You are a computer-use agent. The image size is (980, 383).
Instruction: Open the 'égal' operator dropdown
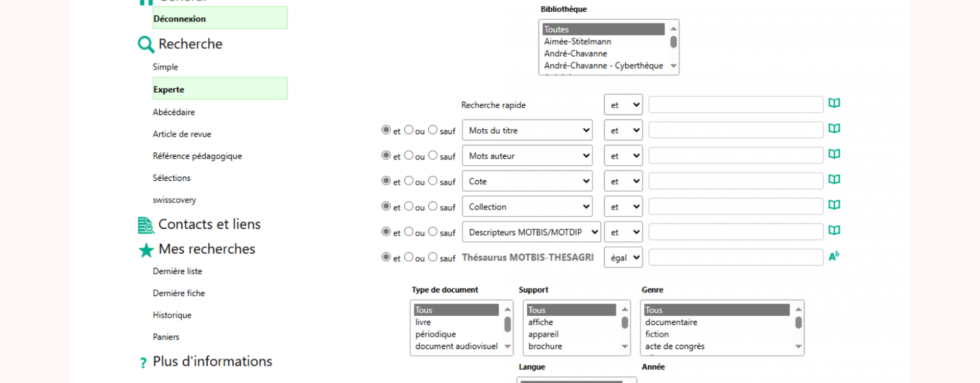coord(623,258)
